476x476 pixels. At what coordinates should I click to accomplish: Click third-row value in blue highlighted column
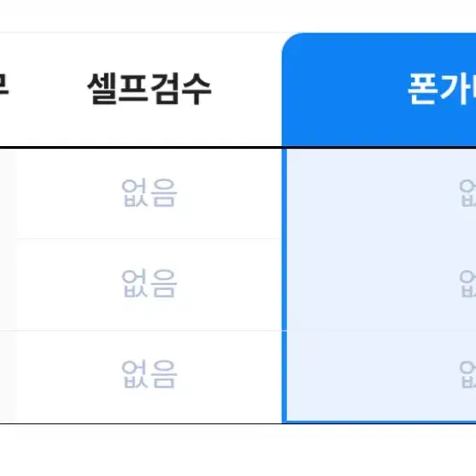click(467, 374)
